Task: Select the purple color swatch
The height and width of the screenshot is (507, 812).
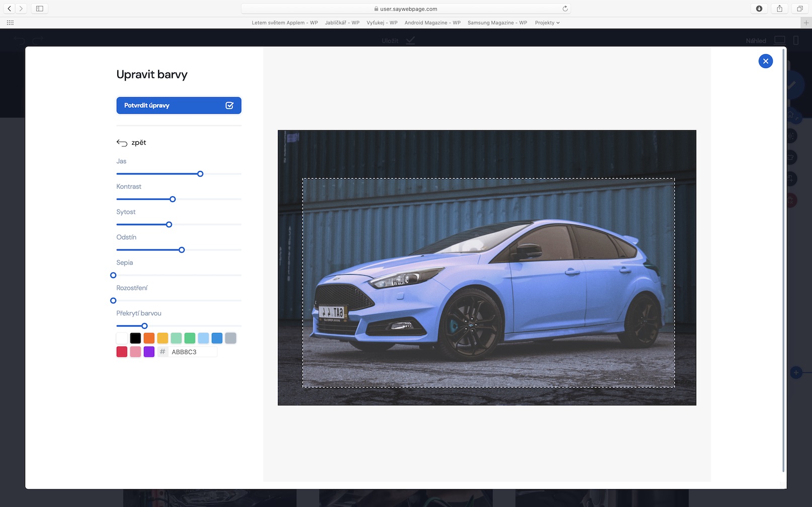Action: coord(149,352)
